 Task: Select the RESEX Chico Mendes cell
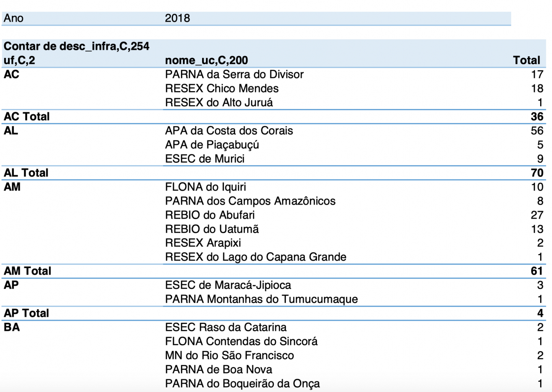point(222,88)
